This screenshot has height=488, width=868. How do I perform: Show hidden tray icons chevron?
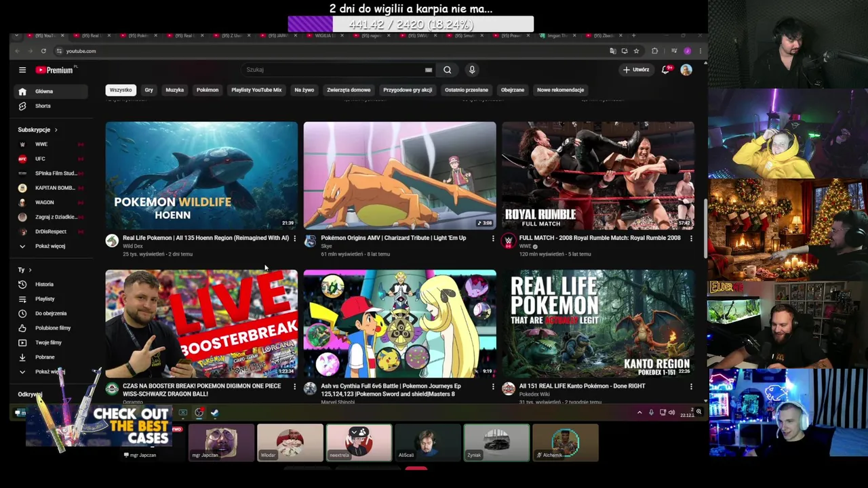(639, 412)
